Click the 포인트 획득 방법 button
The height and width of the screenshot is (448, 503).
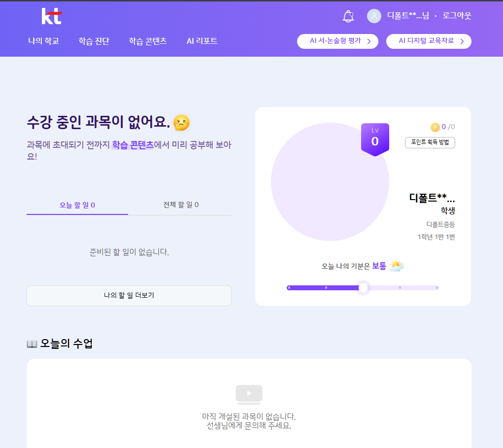430,142
